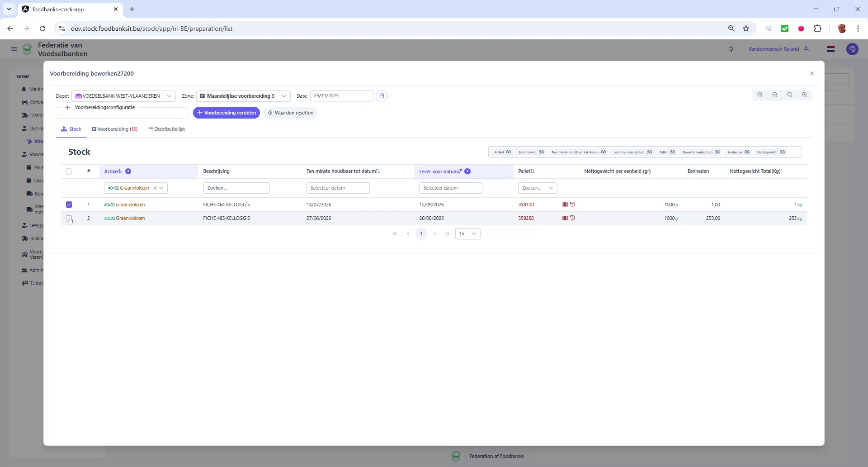Open the page size dropdown showing 15
868x467 pixels.
467,233
